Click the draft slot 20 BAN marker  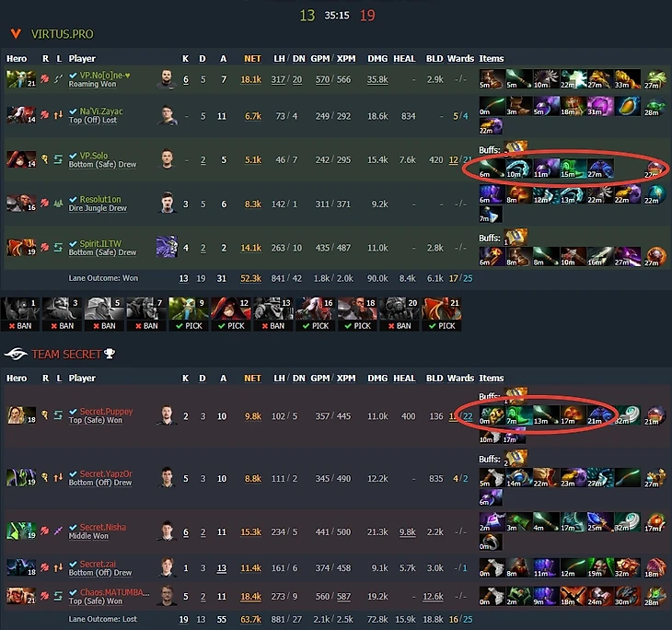(x=400, y=325)
